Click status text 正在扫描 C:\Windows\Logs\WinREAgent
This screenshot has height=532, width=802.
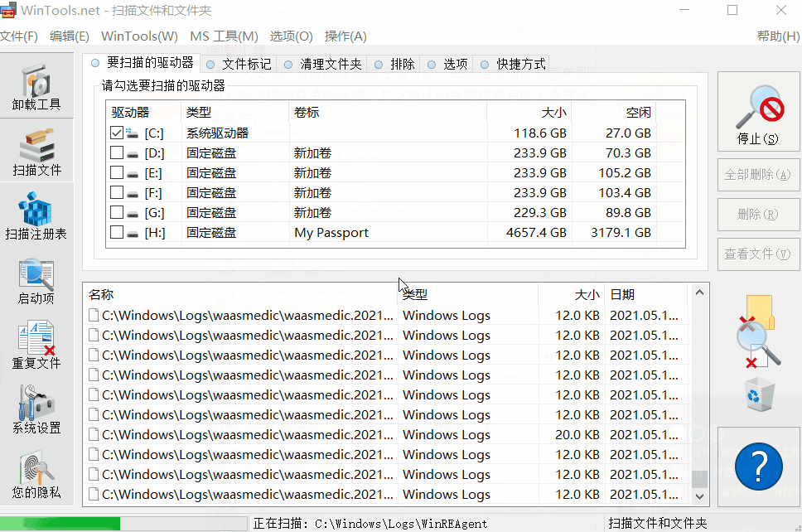click(370, 524)
